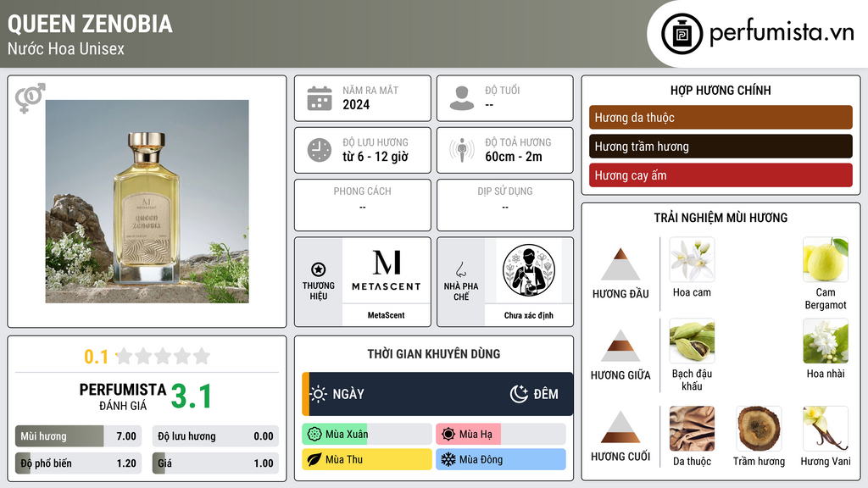Viewport: 868px width, 488px height.
Task: Open the Cam Bergamot note image
Action: [x=826, y=260]
